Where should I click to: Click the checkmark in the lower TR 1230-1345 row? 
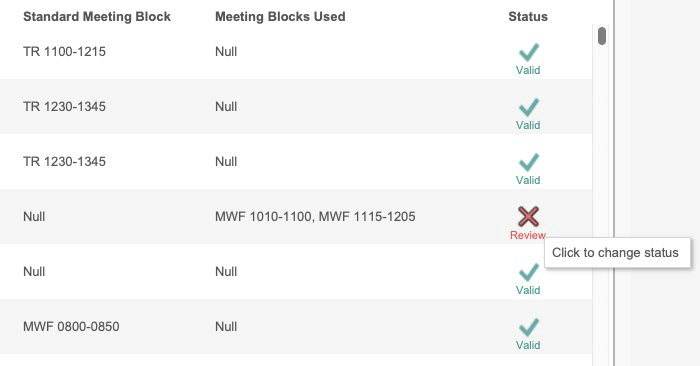(x=529, y=162)
